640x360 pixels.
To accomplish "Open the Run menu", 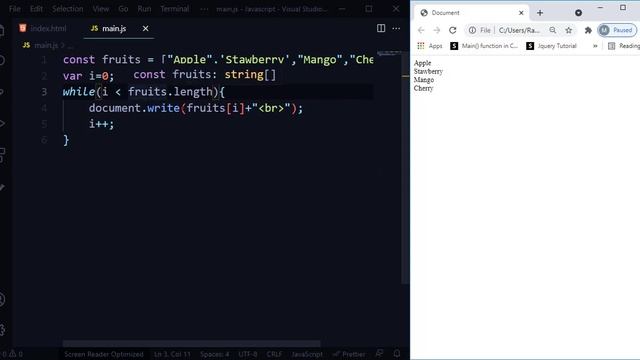I will [x=144, y=9].
